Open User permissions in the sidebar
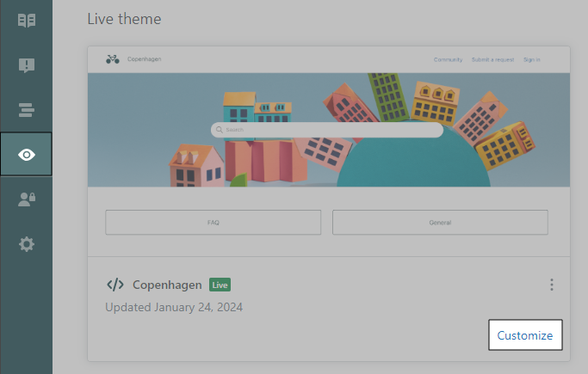The width and height of the screenshot is (588, 374). click(x=26, y=199)
